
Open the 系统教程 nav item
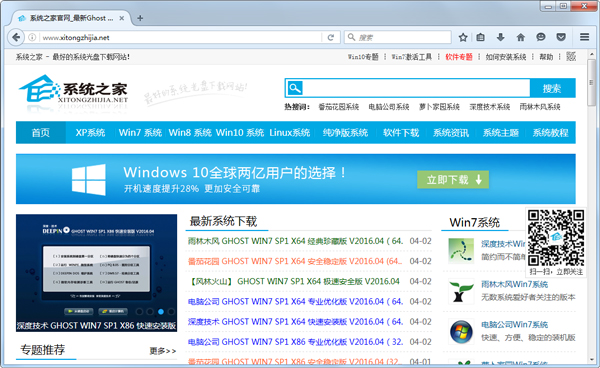click(x=550, y=132)
